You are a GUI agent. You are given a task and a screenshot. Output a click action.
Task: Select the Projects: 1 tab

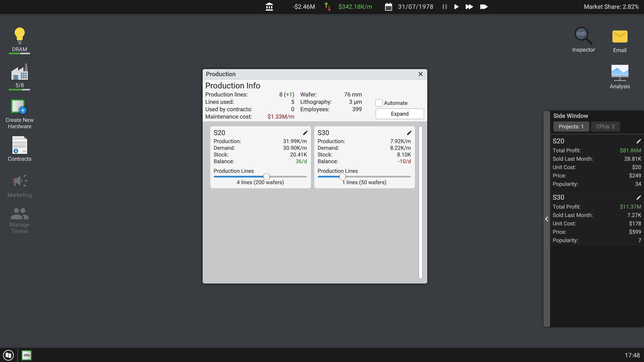point(571,126)
